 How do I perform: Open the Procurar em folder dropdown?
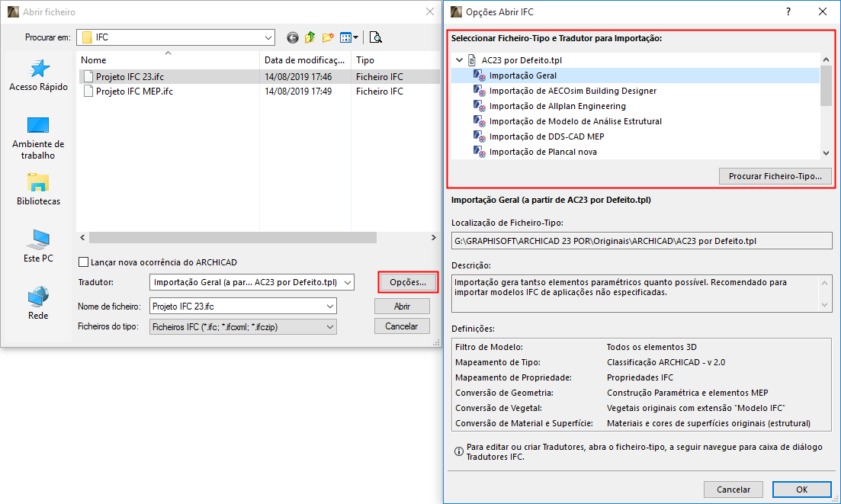point(268,37)
